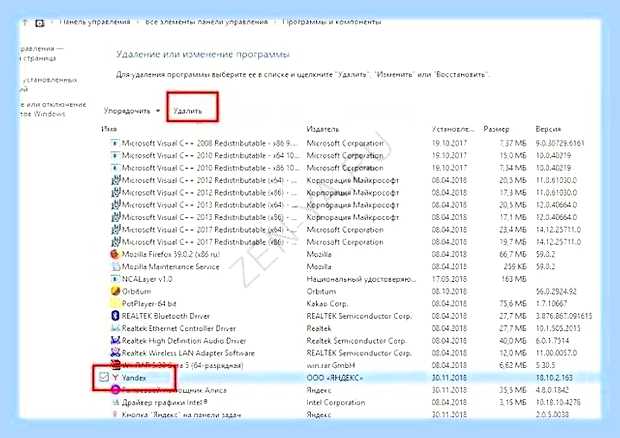Toggle the checkbox beside Yandex row

pos(104,377)
